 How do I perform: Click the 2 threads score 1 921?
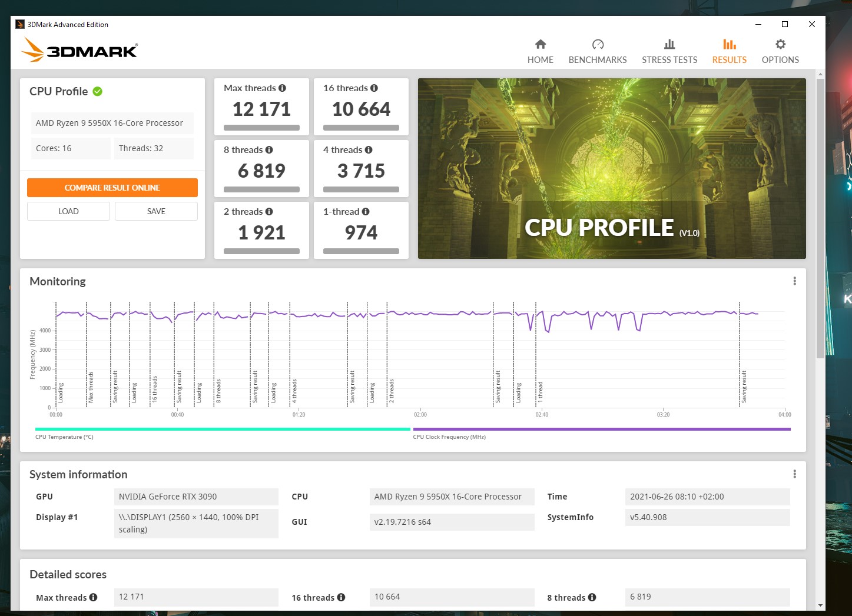(x=261, y=233)
